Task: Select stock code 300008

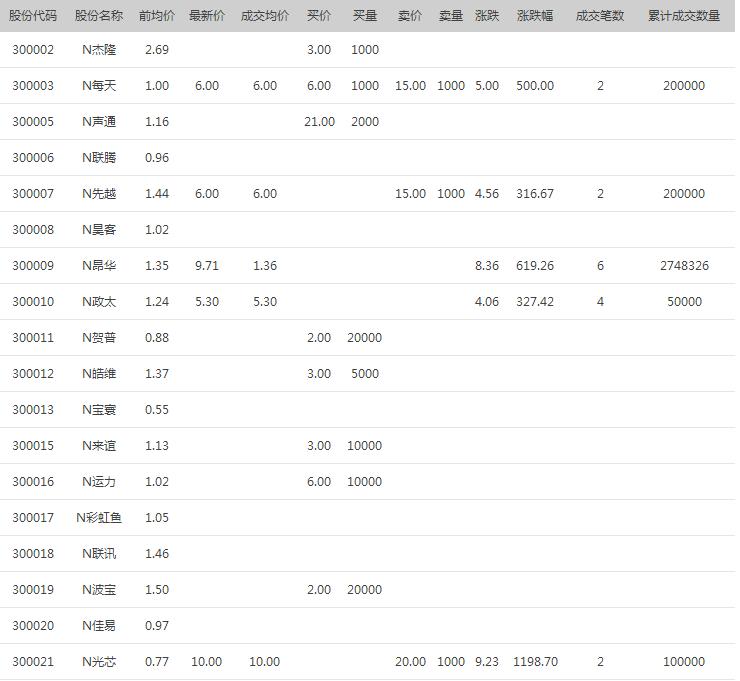Action: (33, 229)
